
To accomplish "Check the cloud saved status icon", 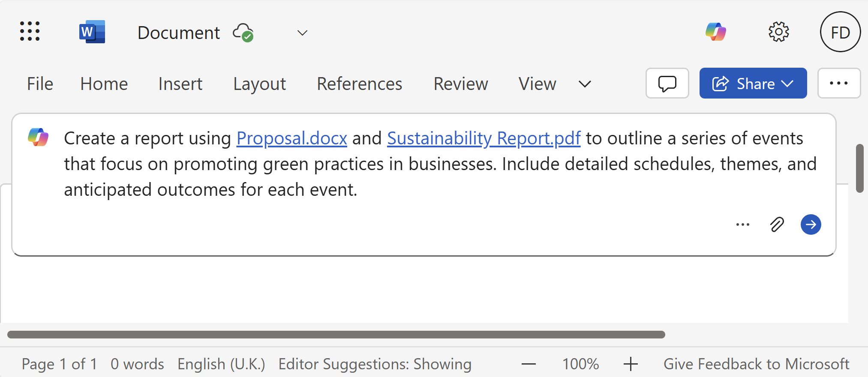I will coord(243,33).
